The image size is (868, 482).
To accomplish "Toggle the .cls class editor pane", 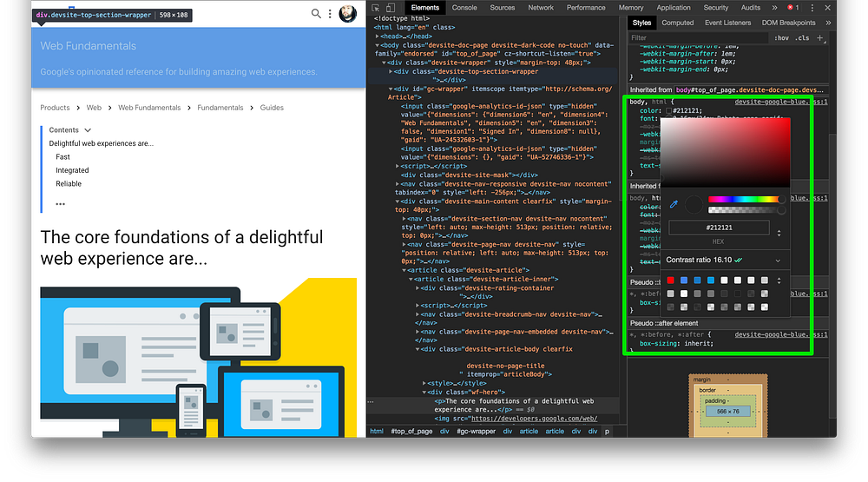I will [x=801, y=37].
